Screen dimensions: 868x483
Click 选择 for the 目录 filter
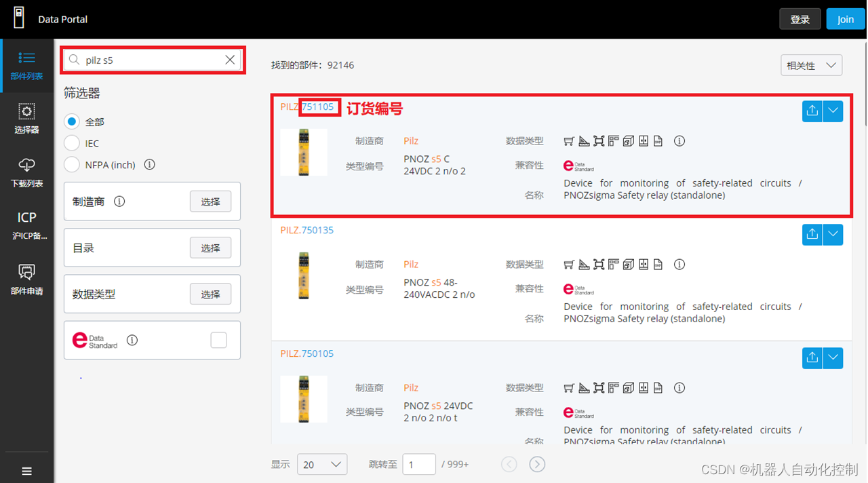210,248
